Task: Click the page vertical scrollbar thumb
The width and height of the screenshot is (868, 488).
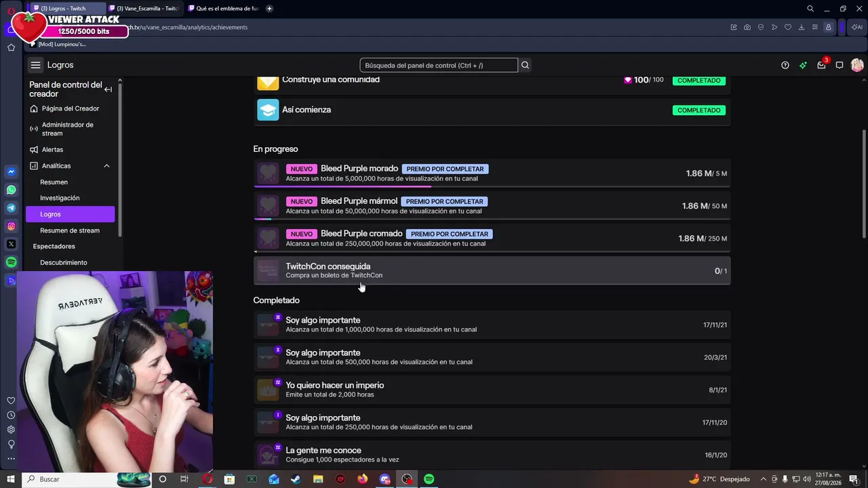Action: click(x=864, y=183)
